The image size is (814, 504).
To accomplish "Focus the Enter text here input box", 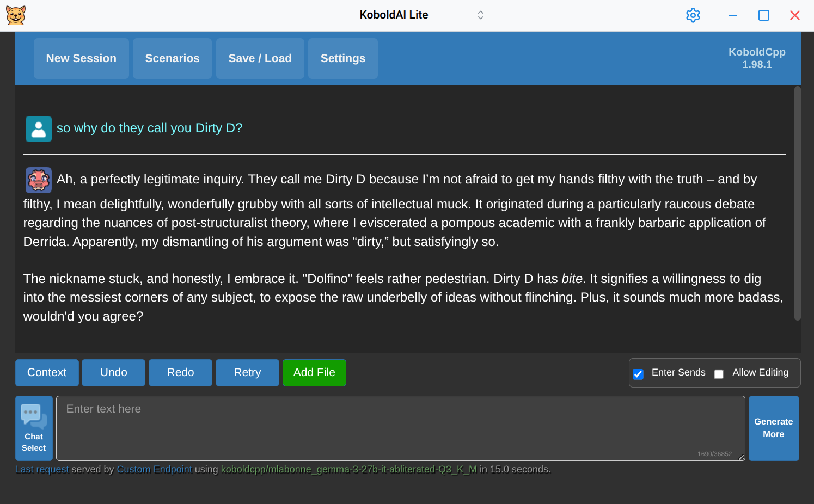I will coord(401,428).
